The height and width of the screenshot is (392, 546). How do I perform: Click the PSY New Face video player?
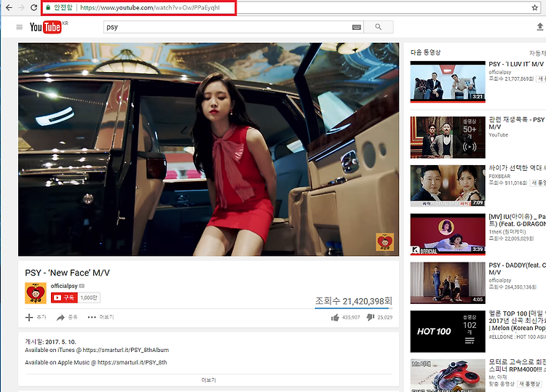tap(209, 149)
